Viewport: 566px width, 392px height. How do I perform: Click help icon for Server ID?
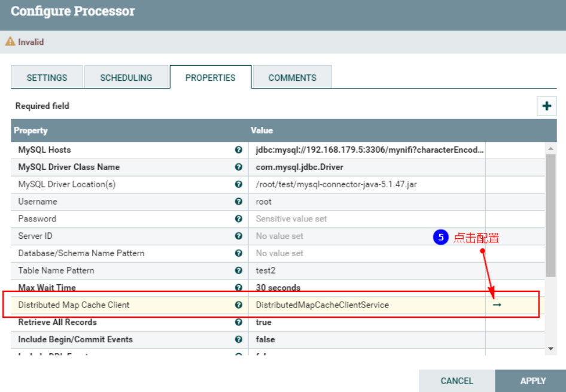click(x=238, y=236)
